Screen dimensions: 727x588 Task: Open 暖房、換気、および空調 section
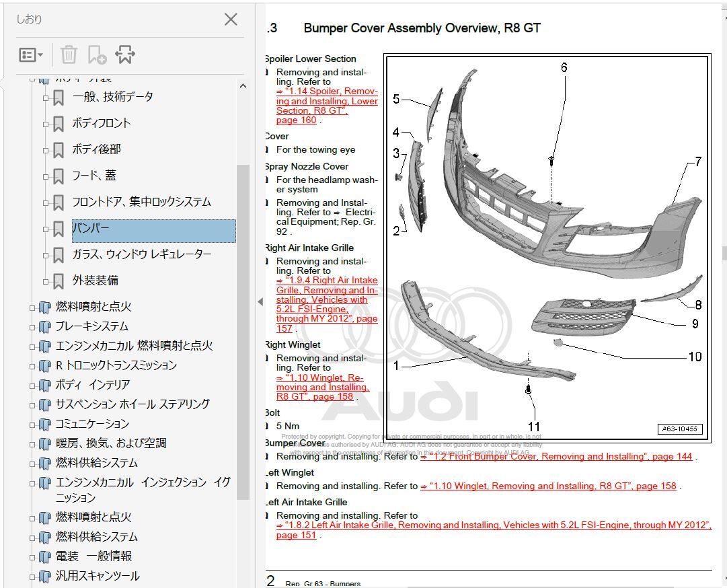click(x=111, y=443)
